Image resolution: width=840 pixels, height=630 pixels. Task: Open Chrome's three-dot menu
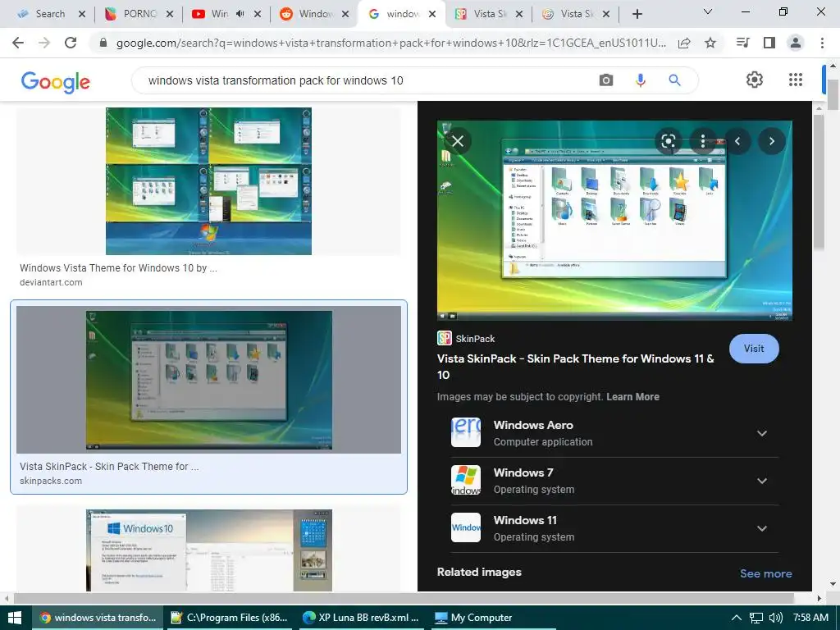(x=822, y=43)
